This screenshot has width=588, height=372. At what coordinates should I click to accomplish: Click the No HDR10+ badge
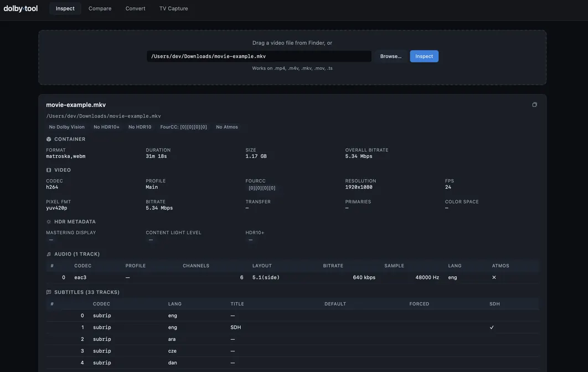click(x=106, y=127)
